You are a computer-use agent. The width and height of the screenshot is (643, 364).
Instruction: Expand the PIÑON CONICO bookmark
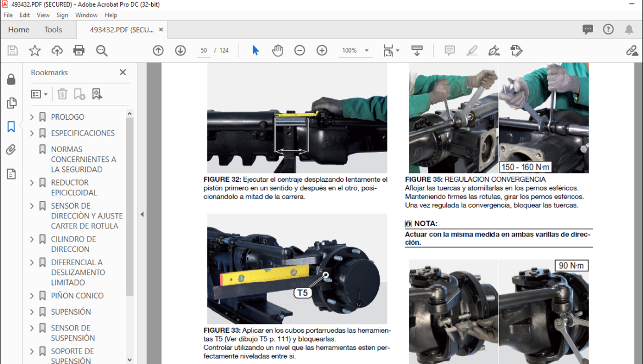click(32, 295)
